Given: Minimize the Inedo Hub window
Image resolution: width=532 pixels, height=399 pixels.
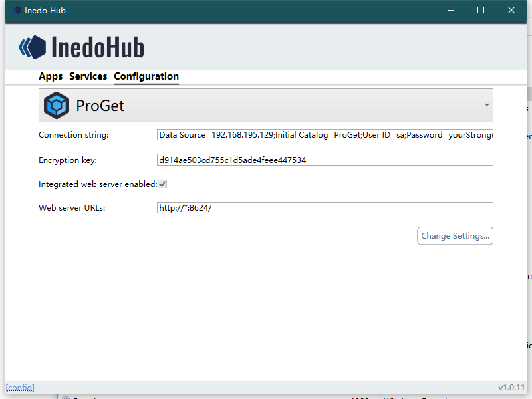Looking at the screenshot, I should point(451,10).
